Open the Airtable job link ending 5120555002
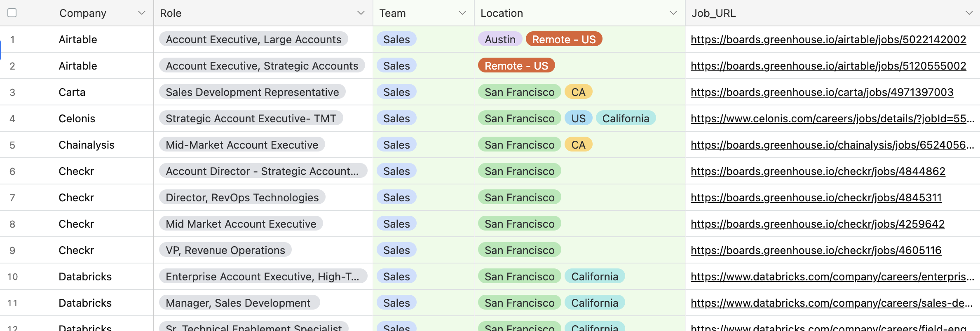This screenshot has height=331, width=980. 828,66
